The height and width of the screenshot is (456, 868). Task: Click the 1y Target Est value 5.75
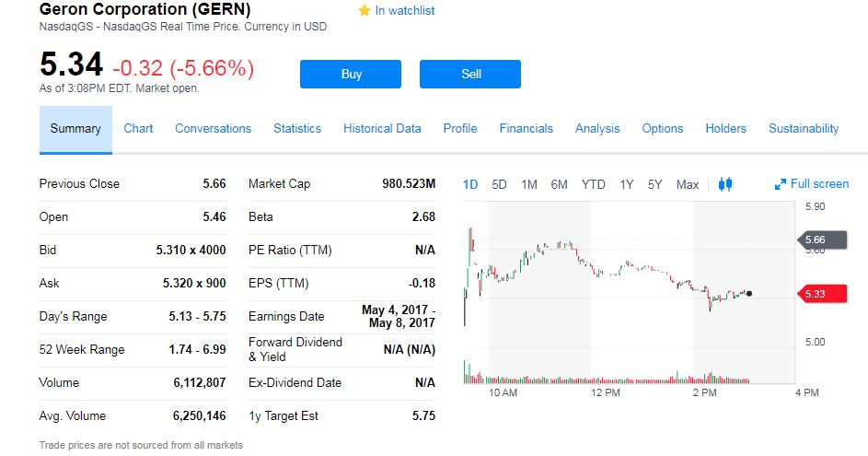[x=423, y=416]
